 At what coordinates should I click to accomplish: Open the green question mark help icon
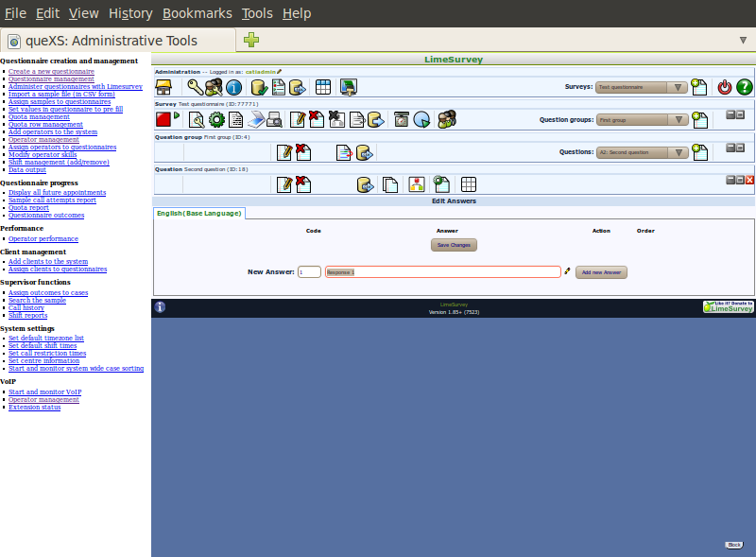coord(745,87)
